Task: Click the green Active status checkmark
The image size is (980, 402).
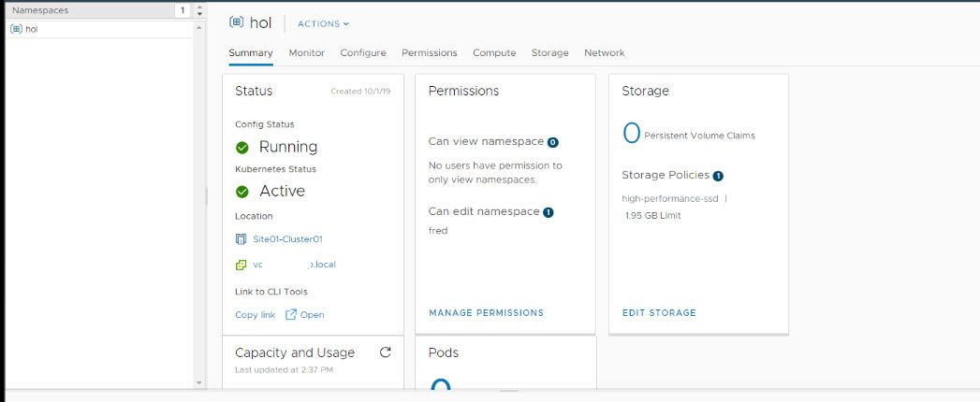Action: (x=242, y=191)
